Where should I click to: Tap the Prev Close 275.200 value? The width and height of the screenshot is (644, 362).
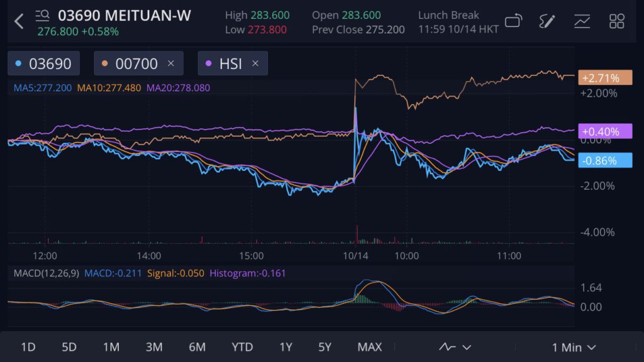click(x=358, y=30)
